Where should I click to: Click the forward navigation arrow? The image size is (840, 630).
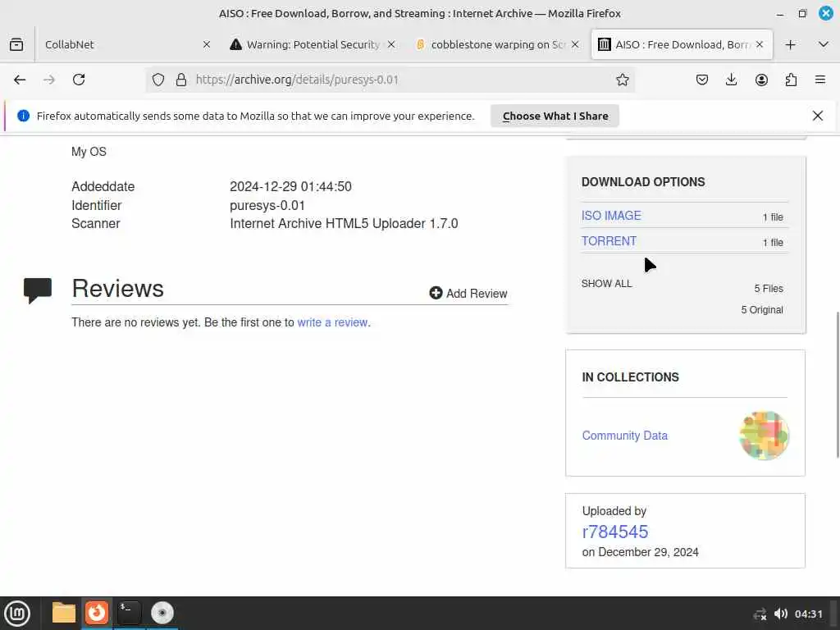[x=49, y=80]
